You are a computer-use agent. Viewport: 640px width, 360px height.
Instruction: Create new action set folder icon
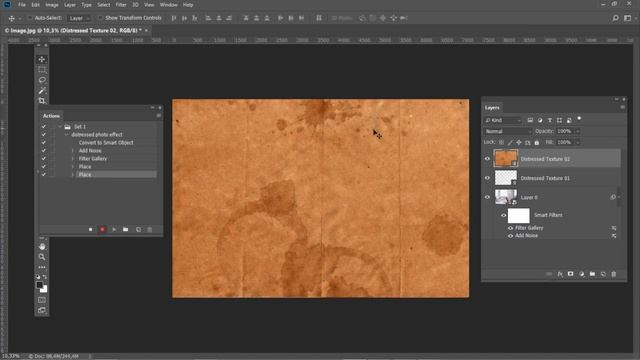pyautogui.click(x=126, y=229)
